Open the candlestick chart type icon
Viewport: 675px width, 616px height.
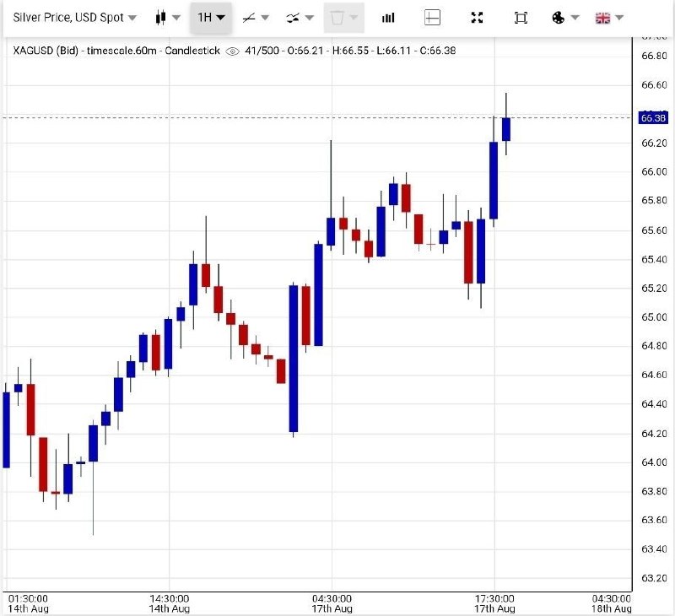(x=160, y=18)
